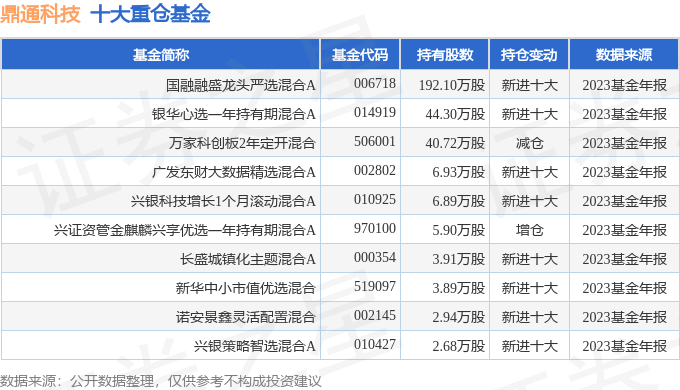Click 2023基金年报 in the 519097 row
The image size is (680, 390).
[624, 288]
